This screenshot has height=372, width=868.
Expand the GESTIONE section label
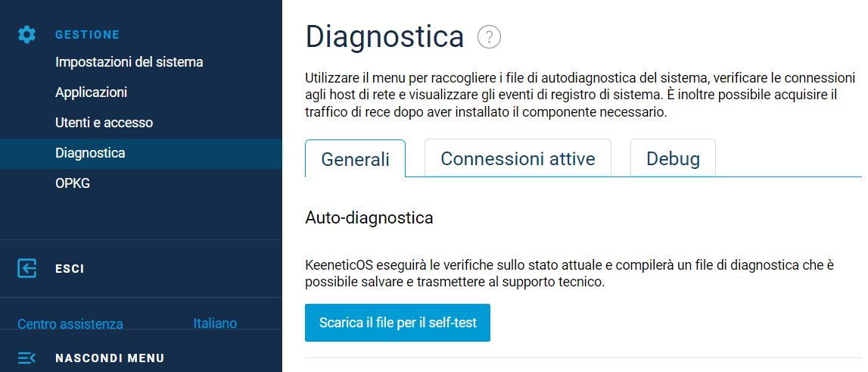pos(87,35)
